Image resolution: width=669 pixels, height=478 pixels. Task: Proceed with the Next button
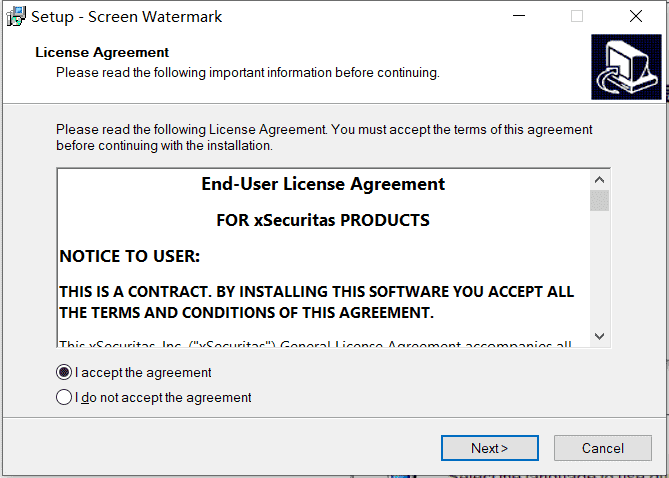490,448
